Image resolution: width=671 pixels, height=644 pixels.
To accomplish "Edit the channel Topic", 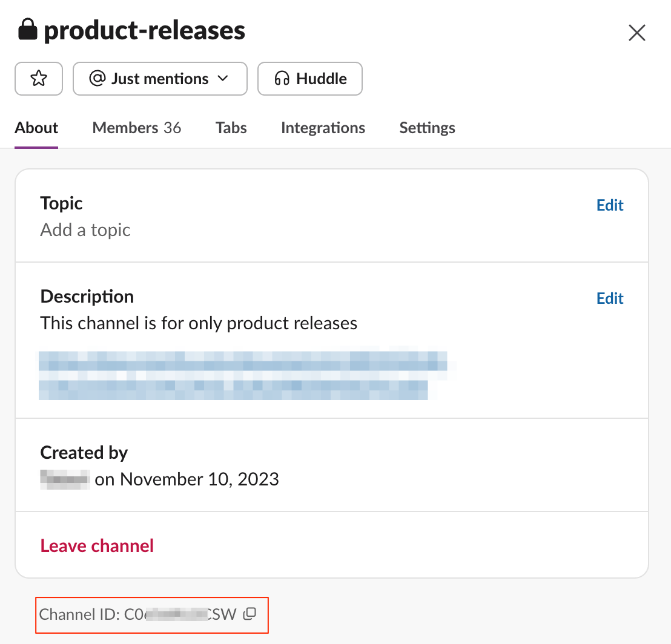I will coord(610,205).
